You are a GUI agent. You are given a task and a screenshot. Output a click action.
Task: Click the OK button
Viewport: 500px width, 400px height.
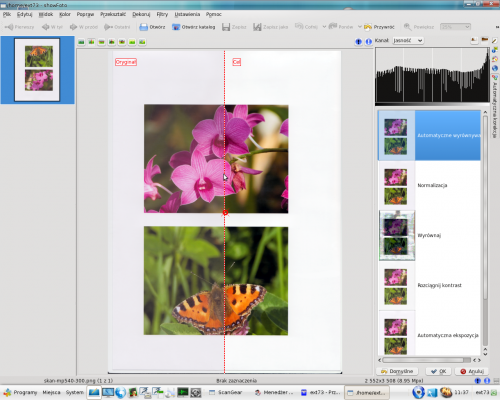click(439, 371)
